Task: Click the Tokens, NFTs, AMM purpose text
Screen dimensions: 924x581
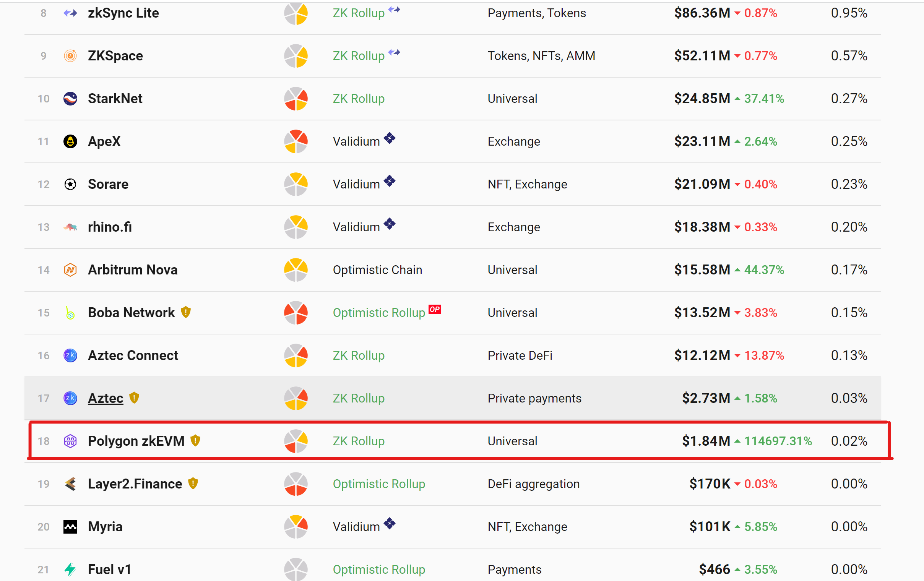Action: tap(541, 56)
